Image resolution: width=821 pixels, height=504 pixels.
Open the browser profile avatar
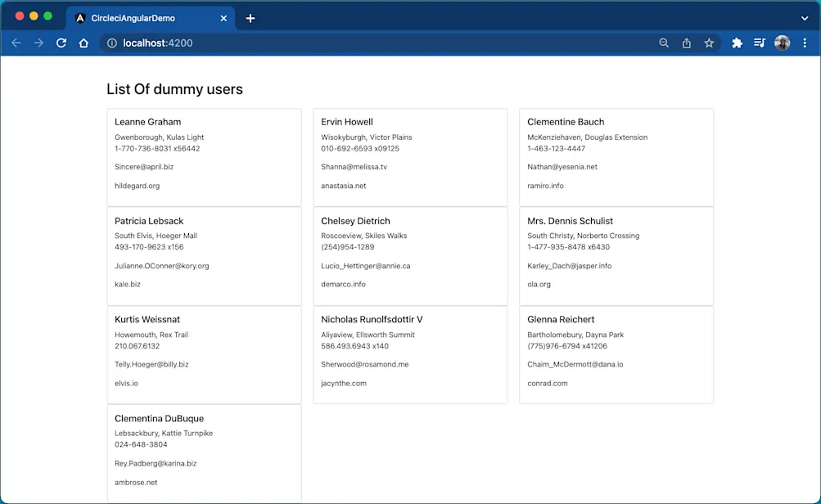click(783, 43)
